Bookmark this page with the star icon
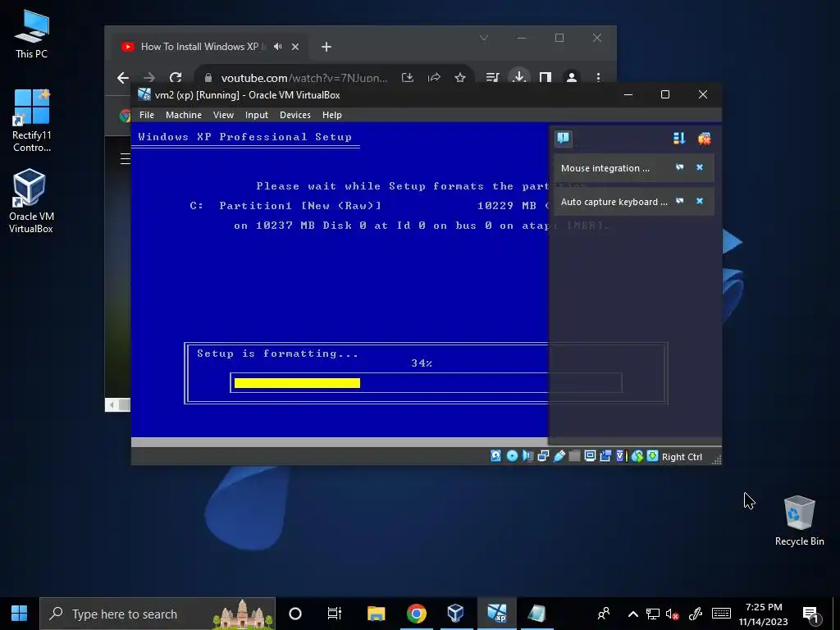The height and width of the screenshot is (630, 840). 459,78
